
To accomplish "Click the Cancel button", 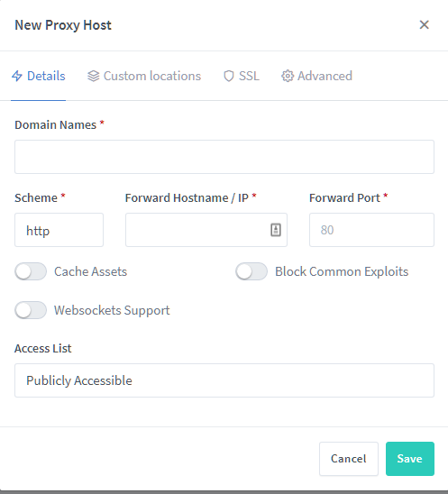I will pyautogui.click(x=349, y=459).
